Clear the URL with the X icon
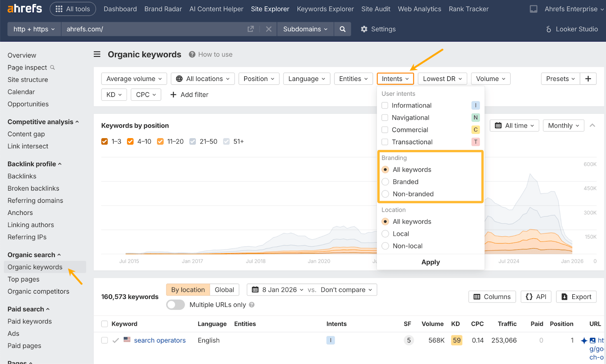The width and height of the screenshot is (606, 364). (269, 29)
